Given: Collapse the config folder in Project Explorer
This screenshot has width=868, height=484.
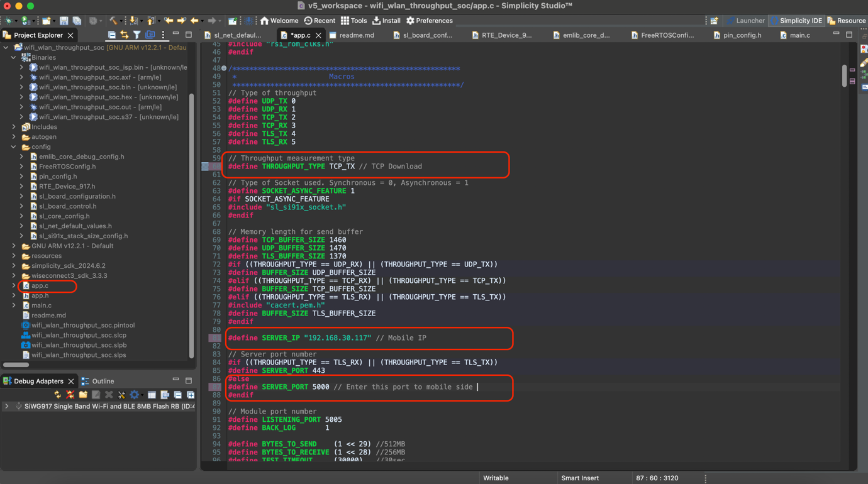Looking at the screenshot, I should [14, 146].
